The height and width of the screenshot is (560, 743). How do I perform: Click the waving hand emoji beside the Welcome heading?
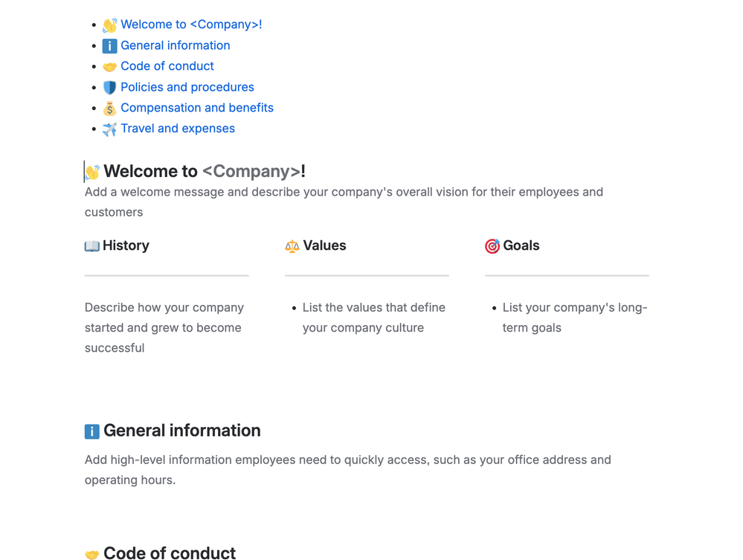coord(92,173)
